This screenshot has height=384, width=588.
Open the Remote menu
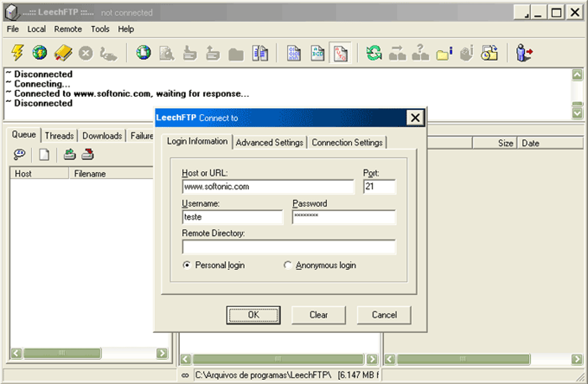[x=68, y=29]
